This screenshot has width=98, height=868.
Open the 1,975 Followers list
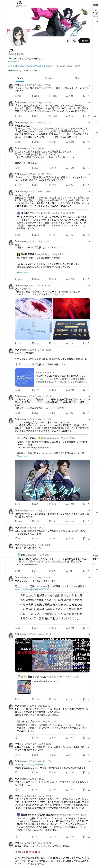31,70
